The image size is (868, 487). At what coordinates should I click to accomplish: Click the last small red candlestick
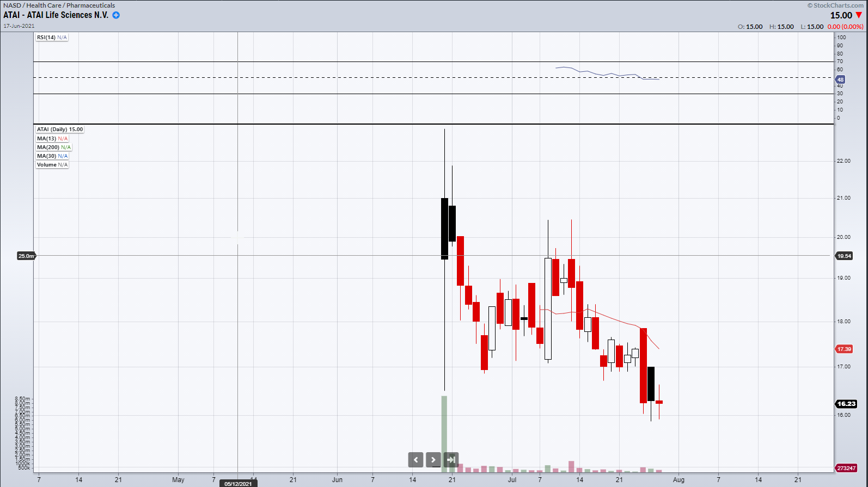tap(659, 402)
